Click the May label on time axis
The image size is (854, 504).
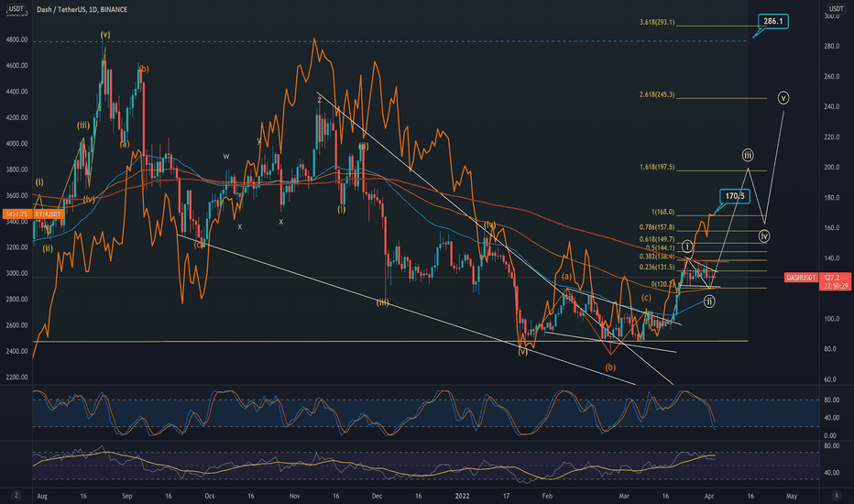(x=792, y=496)
